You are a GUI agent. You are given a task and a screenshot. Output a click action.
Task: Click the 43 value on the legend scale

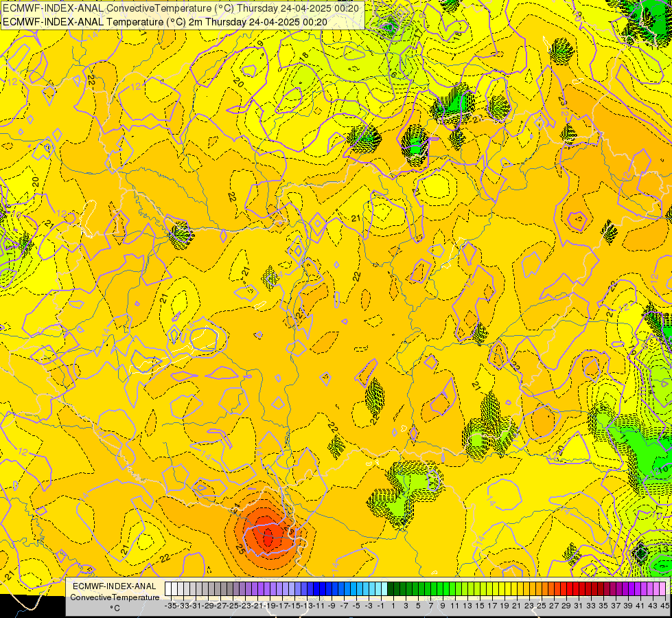tap(653, 606)
